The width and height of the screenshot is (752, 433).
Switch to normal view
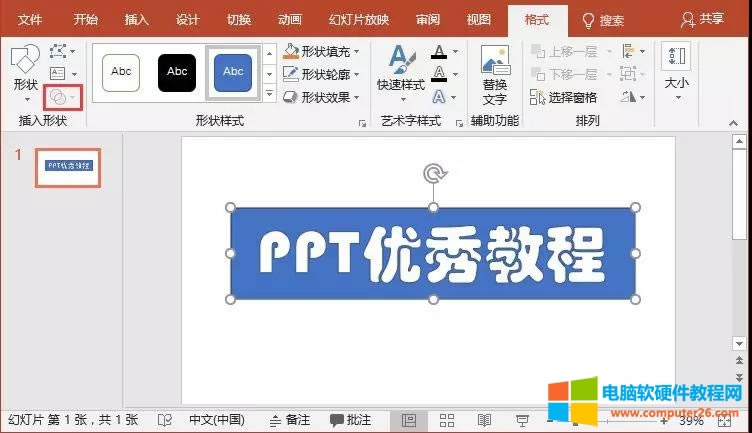click(x=409, y=421)
